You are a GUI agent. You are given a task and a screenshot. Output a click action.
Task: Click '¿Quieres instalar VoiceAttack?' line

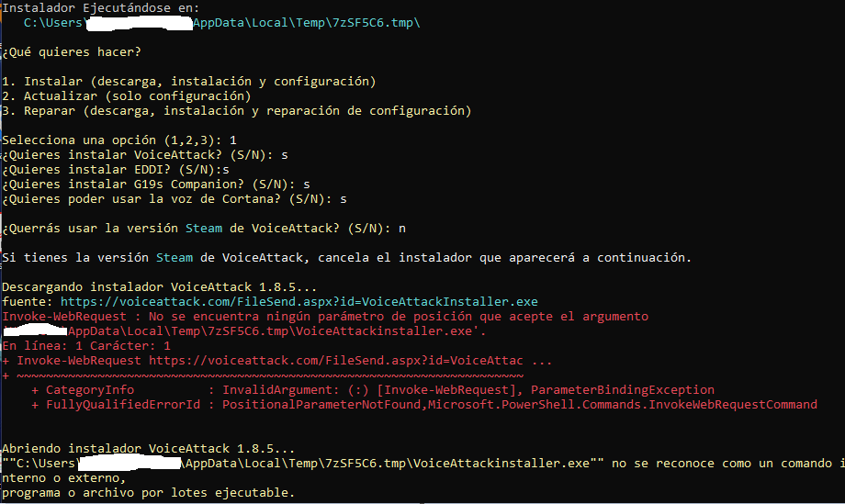(x=145, y=155)
